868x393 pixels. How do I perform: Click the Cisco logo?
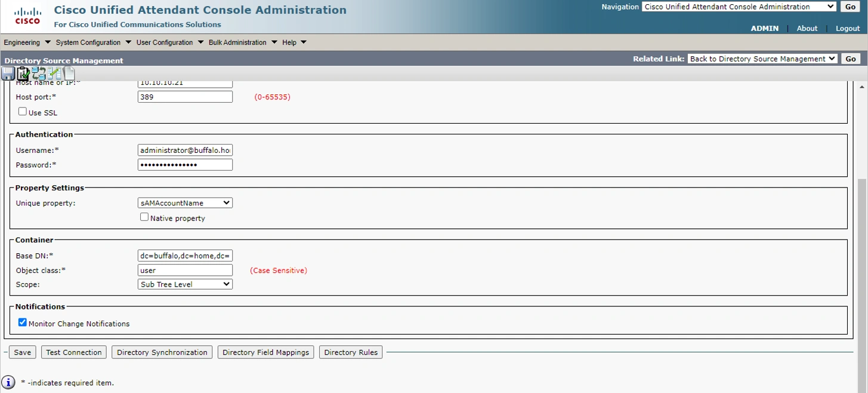pyautogui.click(x=27, y=16)
